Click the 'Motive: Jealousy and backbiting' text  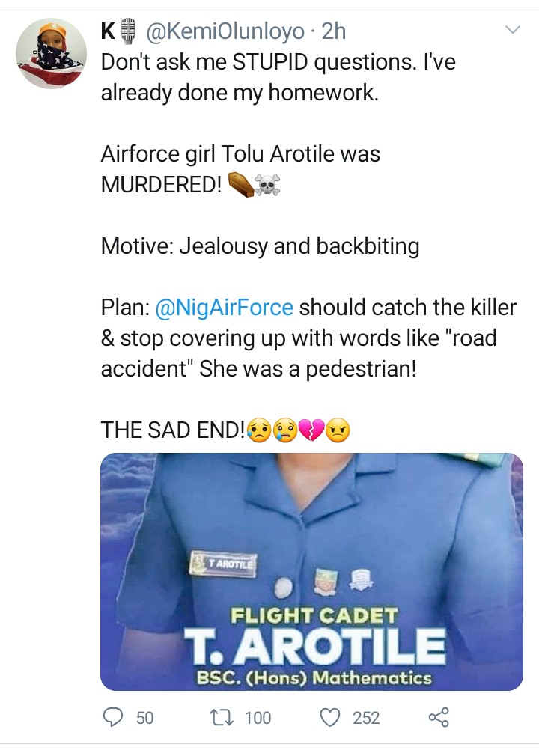tap(260, 246)
